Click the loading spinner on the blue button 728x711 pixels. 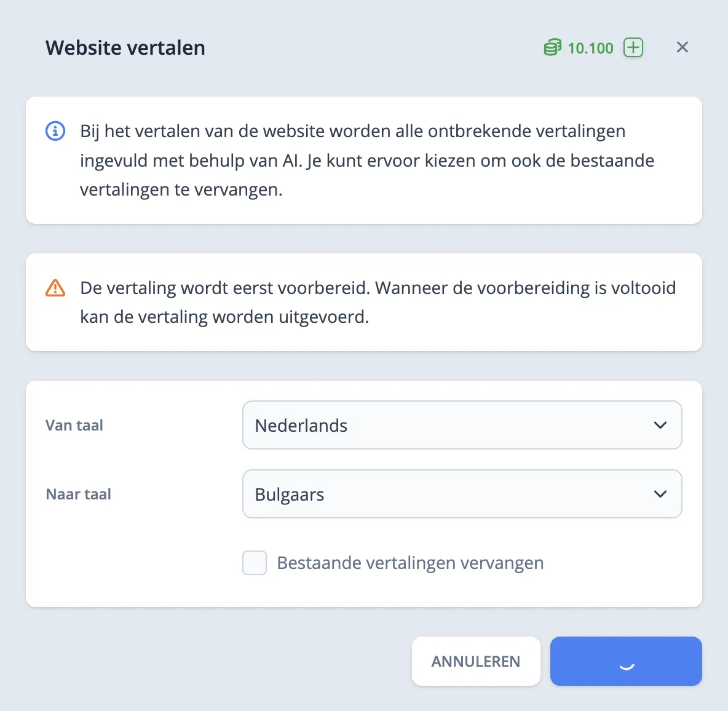(x=625, y=665)
